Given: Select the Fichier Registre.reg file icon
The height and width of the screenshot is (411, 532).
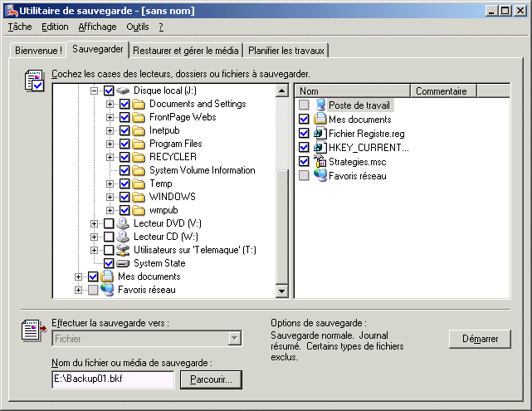Looking at the screenshot, I should 320,133.
